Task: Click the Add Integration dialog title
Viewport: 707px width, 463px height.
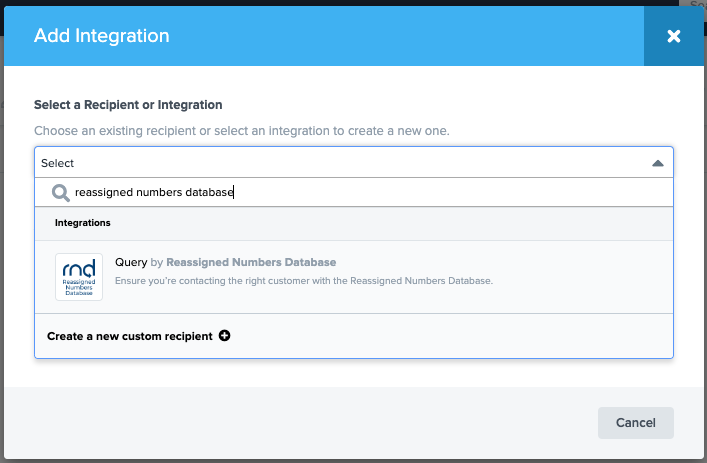Action: (102, 36)
